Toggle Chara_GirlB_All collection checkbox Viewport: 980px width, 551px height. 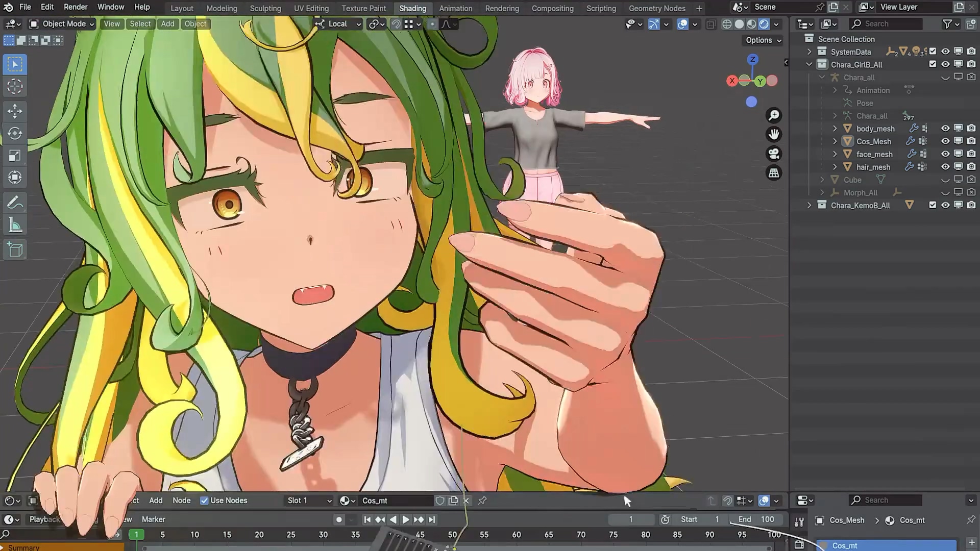click(x=933, y=64)
